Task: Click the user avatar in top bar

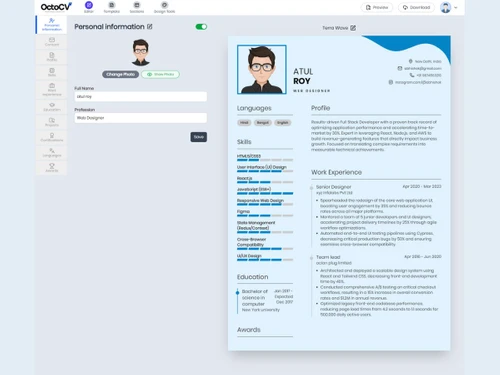Action: pyautogui.click(x=446, y=7)
